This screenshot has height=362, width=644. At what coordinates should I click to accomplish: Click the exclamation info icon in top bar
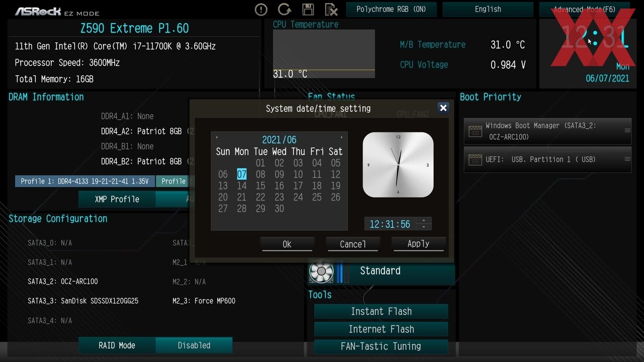pos(261,9)
